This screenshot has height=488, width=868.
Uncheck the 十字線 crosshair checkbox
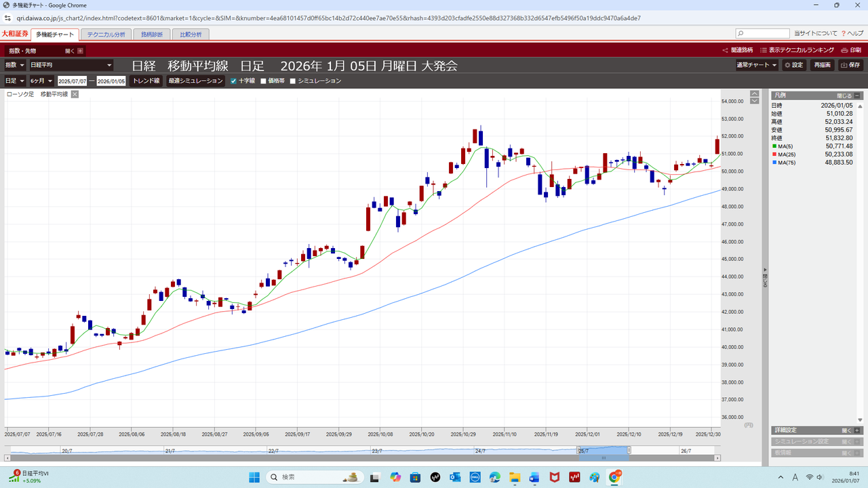coord(234,81)
